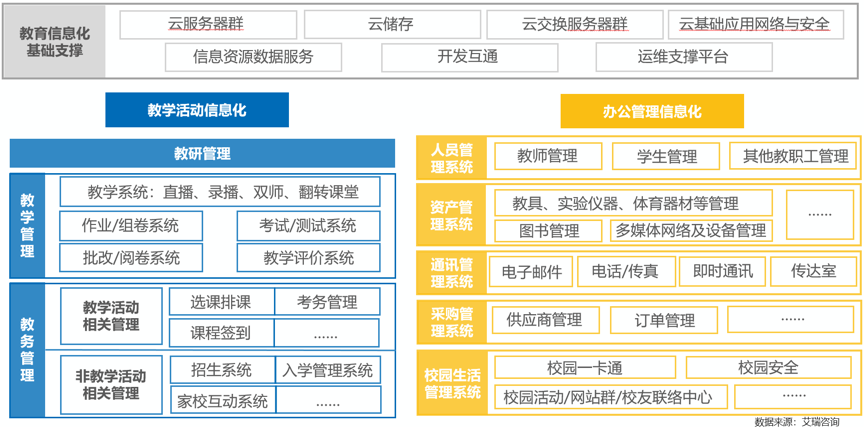This screenshot has width=864, height=427.
Task: Click the 电话/传真 box
Action: tap(627, 272)
